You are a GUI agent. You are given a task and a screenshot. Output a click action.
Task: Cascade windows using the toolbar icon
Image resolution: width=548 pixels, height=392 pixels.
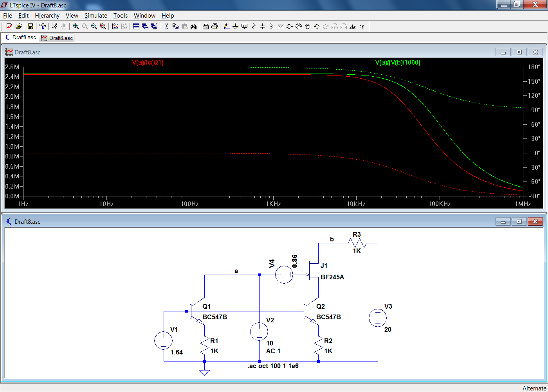tap(145, 26)
